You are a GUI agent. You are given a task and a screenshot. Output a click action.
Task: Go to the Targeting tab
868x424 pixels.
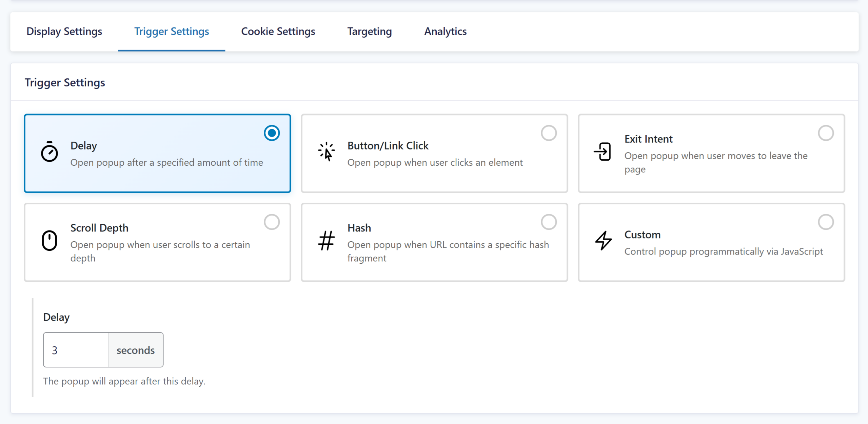tap(369, 32)
